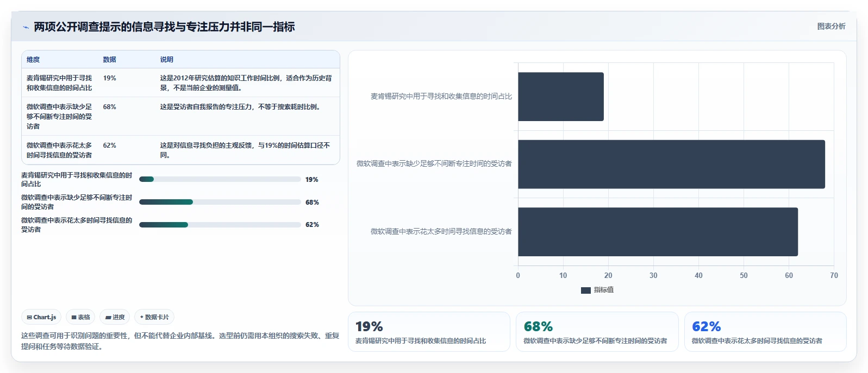Viewport: 868px width, 373px height.
Task: Click the 图表分析 label in the header
Action: (x=831, y=26)
